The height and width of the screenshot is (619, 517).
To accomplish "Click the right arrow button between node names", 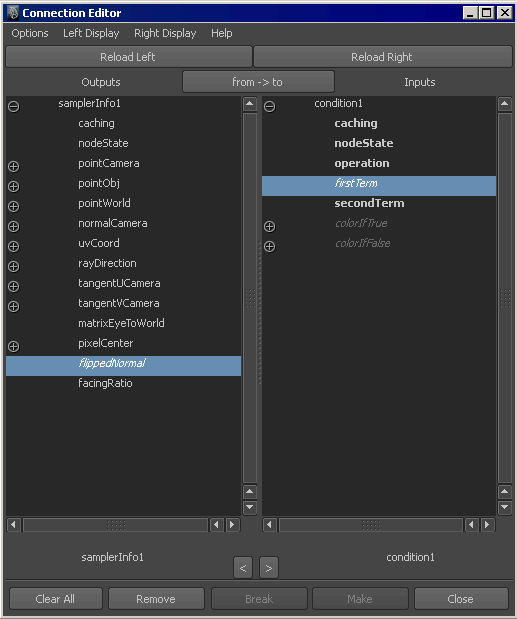I will 269,568.
